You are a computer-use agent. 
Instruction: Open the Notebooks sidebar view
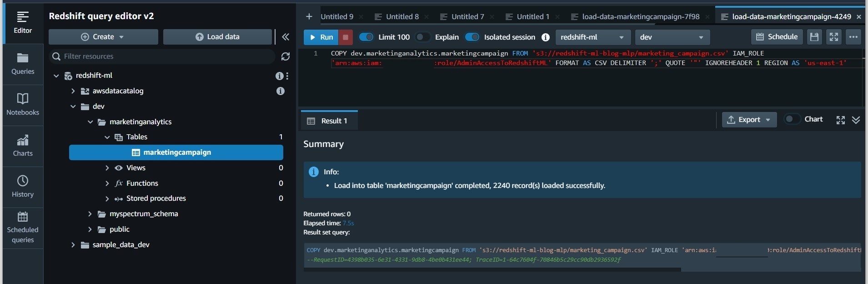point(23,105)
